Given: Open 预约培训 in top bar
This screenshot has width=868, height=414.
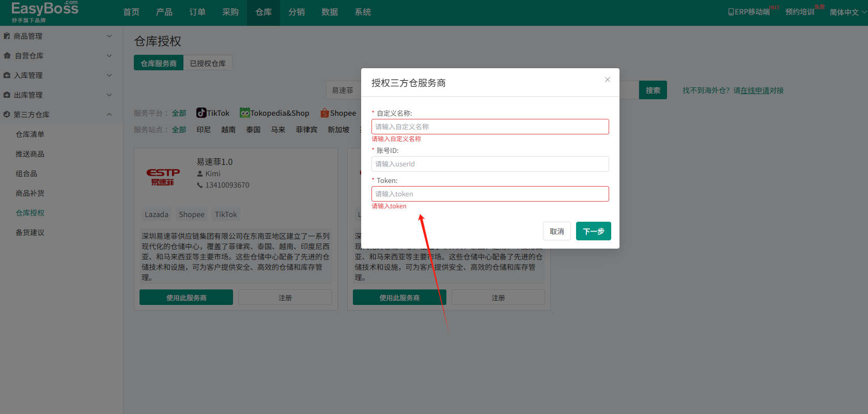Looking at the screenshot, I should [800, 12].
